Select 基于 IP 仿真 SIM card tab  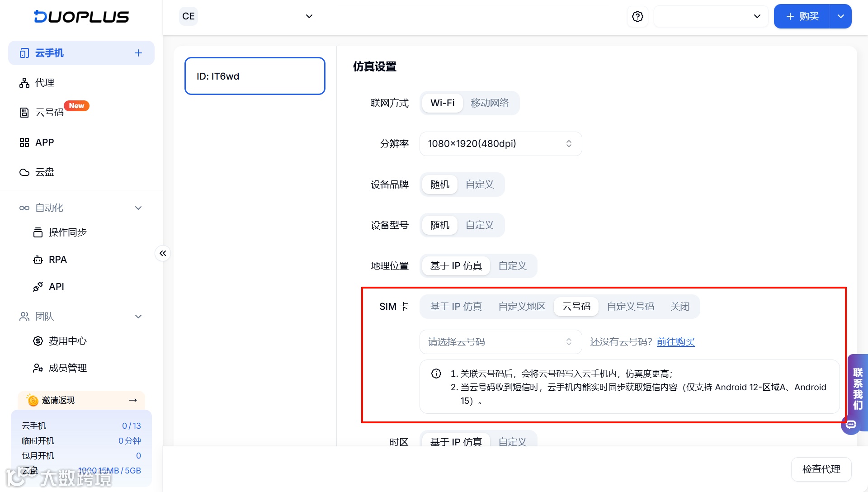456,307
